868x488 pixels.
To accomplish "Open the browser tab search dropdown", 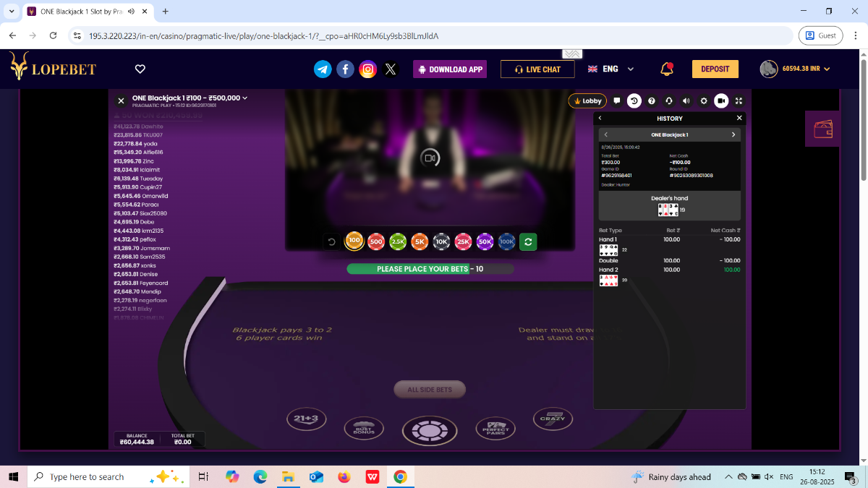I will (x=11, y=12).
